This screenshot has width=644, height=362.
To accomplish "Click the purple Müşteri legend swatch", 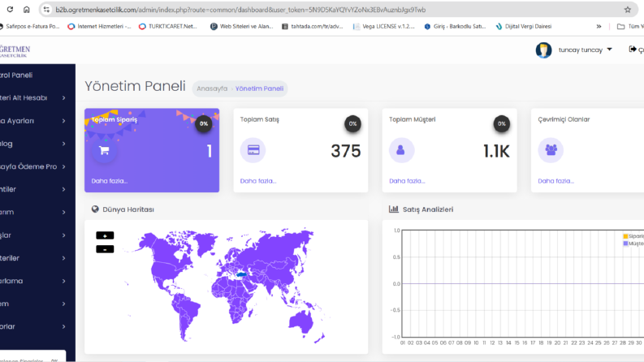I will click(x=625, y=243).
